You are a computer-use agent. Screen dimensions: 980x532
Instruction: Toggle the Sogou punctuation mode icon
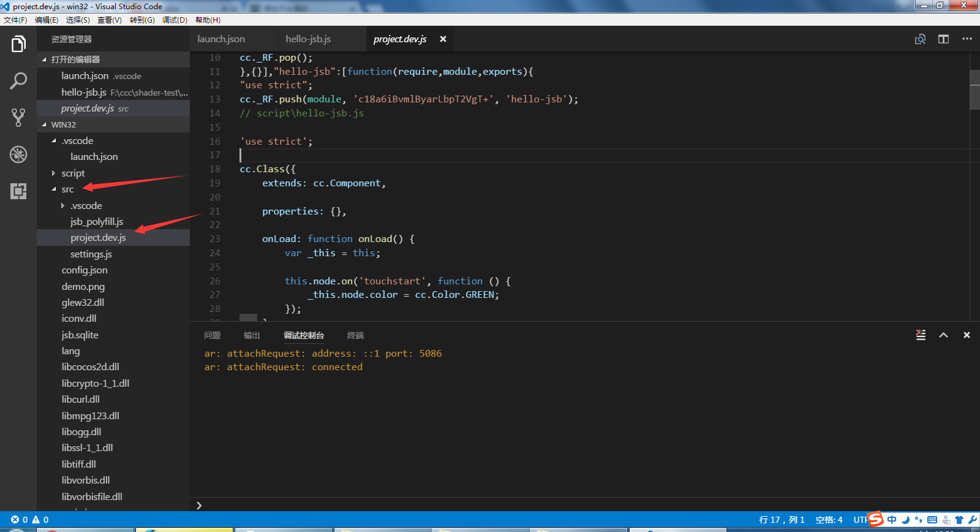pyautogui.click(x=918, y=520)
